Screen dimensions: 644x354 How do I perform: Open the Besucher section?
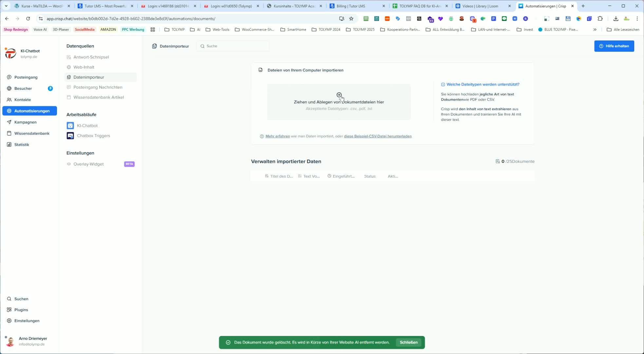pos(23,88)
